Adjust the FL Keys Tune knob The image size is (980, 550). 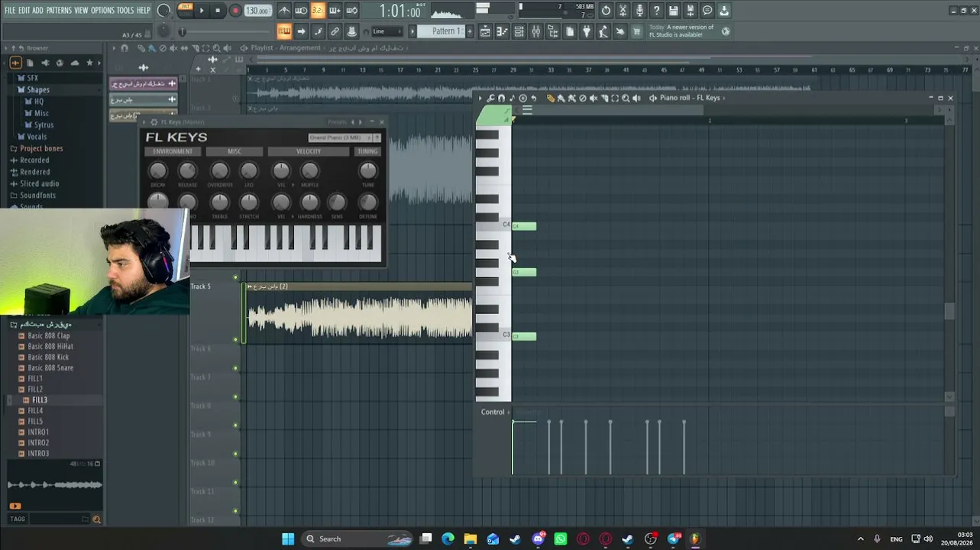367,171
